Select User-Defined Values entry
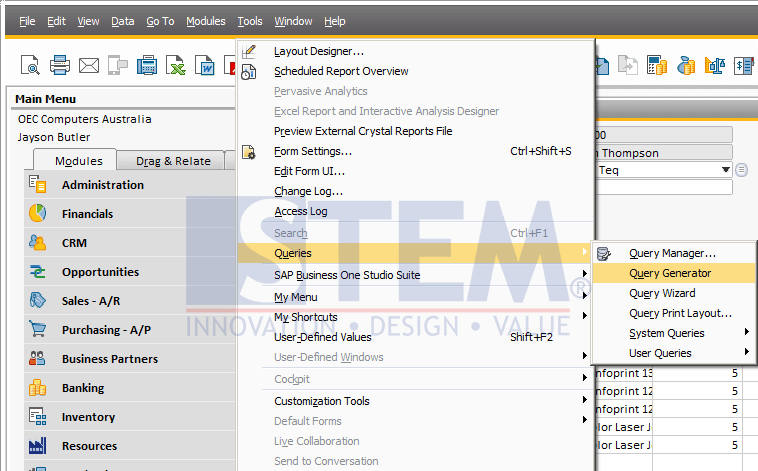Image resolution: width=758 pixels, height=471 pixels. coord(416,337)
